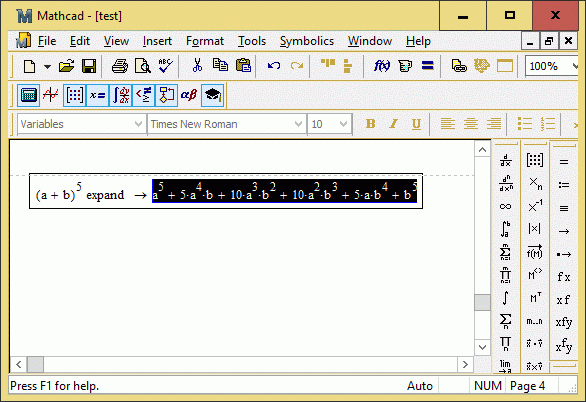Align text left
Screen dimensions: 586x402
[x=447, y=124]
